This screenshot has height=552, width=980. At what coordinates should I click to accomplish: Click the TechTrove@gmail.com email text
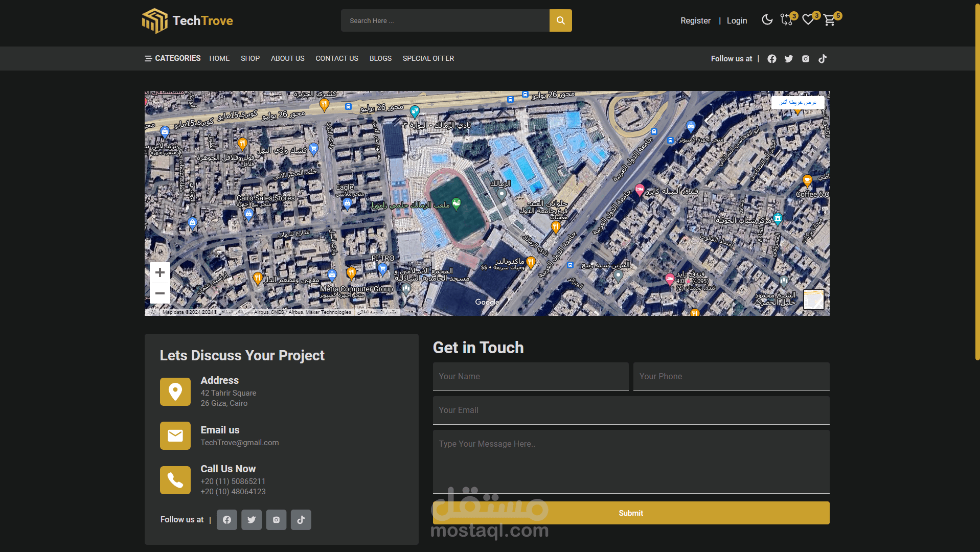pyautogui.click(x=240, y=443)
